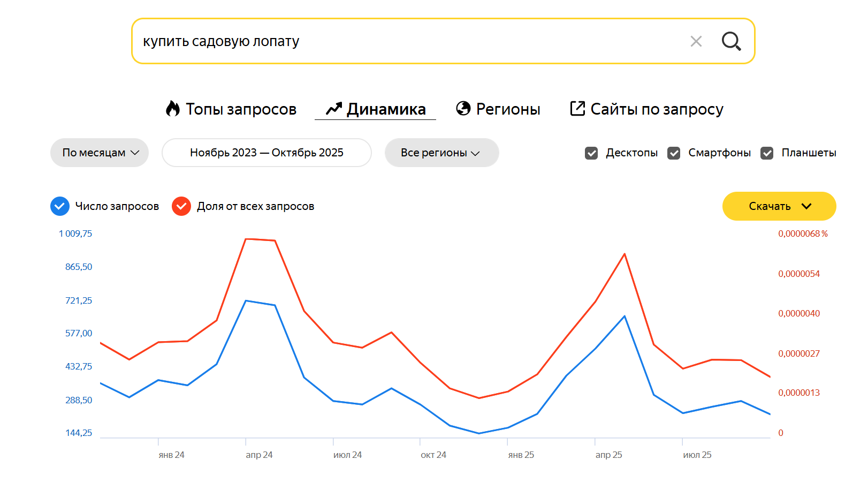868x482 pixels.
Task: Click the flame icon for Топы запросов
Action: pyautogui.click(x=172, y=109)
